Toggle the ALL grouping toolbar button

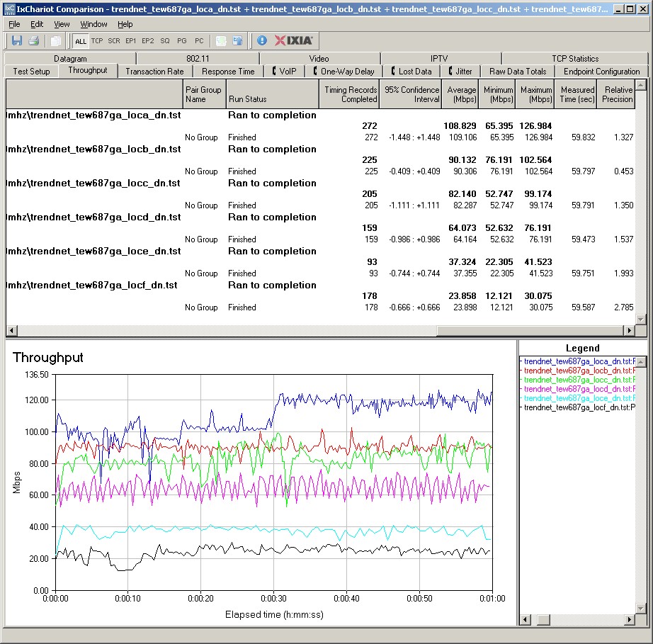[80, 41]
